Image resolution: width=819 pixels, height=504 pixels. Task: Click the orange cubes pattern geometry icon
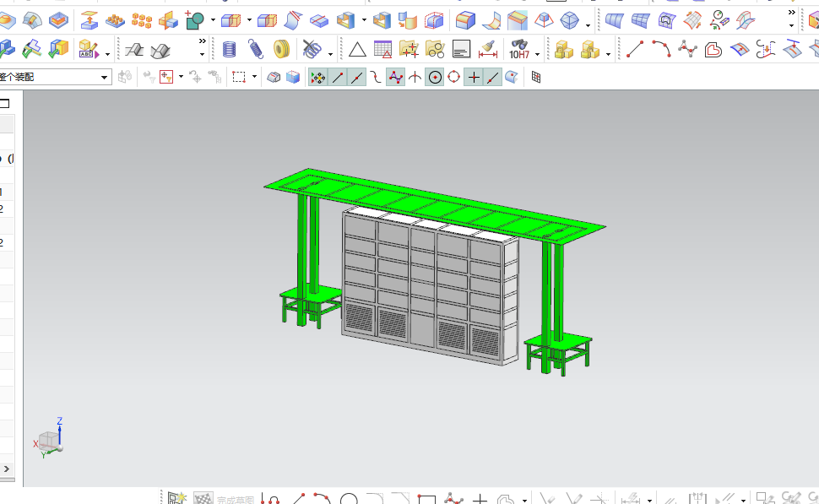(142, 20)
